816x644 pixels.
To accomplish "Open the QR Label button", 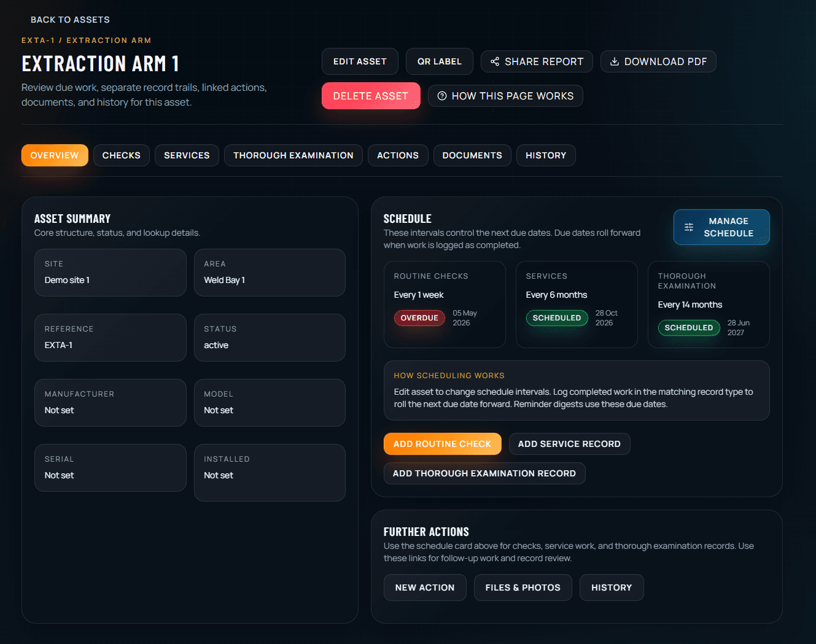I will 440,61.
